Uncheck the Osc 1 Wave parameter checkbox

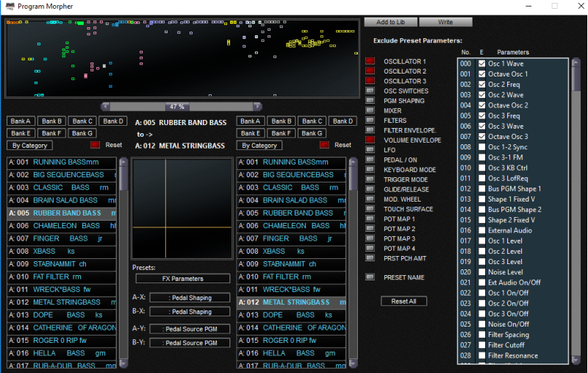[482, 64]
